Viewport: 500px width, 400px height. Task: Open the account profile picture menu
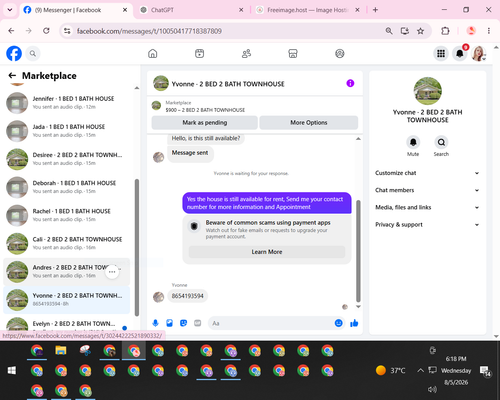[x=478, y=53]
